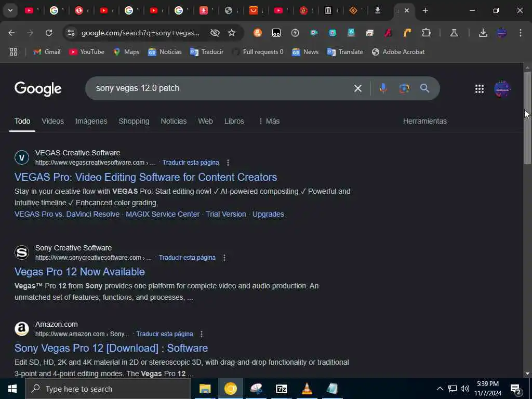Viewport: 532px width, 399px height.
Task: Click the crossed-eye tracking protection icon
Action: pyautogui.click(x=215, y=33)
